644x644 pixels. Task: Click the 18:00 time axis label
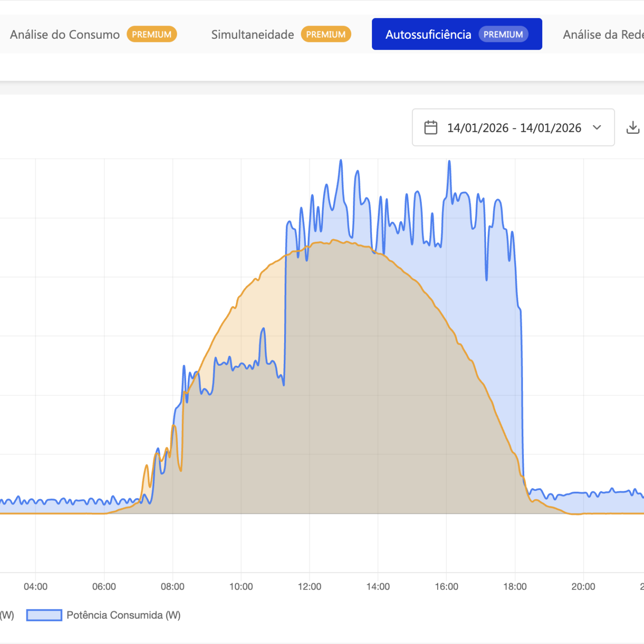click(x=515, y=586)
